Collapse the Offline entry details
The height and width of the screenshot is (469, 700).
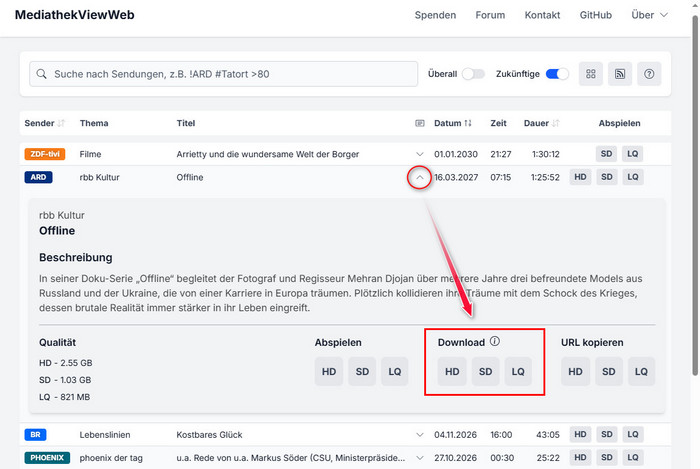click(x=420, y=177)
